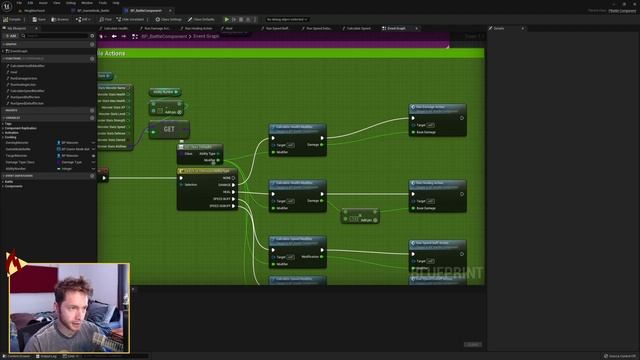Switch to the BP_BattleComponent tab

point(146,10)
